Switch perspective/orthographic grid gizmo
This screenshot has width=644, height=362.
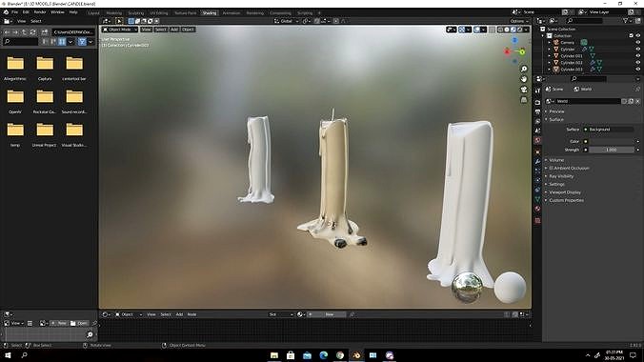524,100
